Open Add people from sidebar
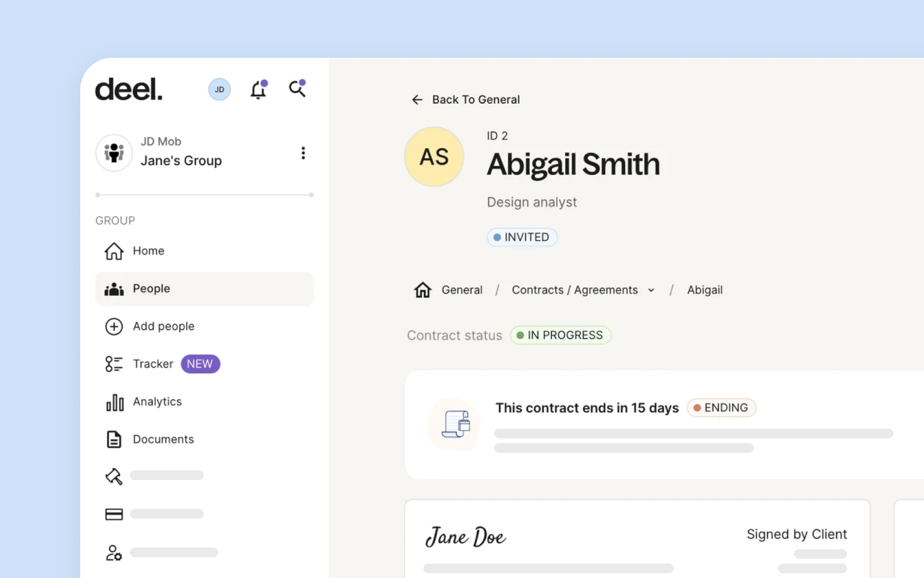The width and height of the screenshot is (924, 578). (163, 326)
